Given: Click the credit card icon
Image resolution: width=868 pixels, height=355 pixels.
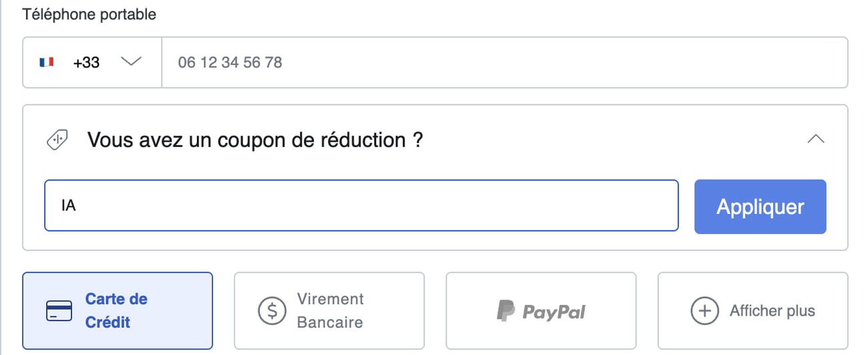Looking at the screenshot, I should (x=59, y=311).
